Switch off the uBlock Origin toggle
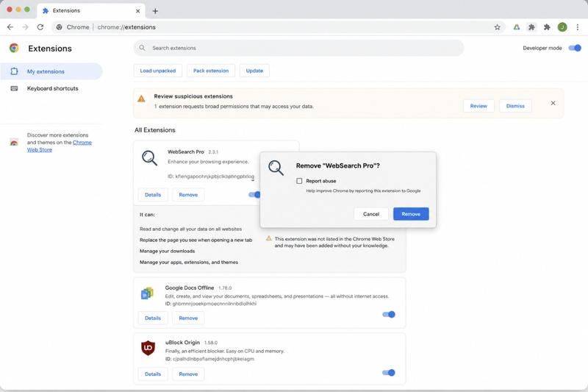Screen dimensions: 588x392 (x=389, y=372)
